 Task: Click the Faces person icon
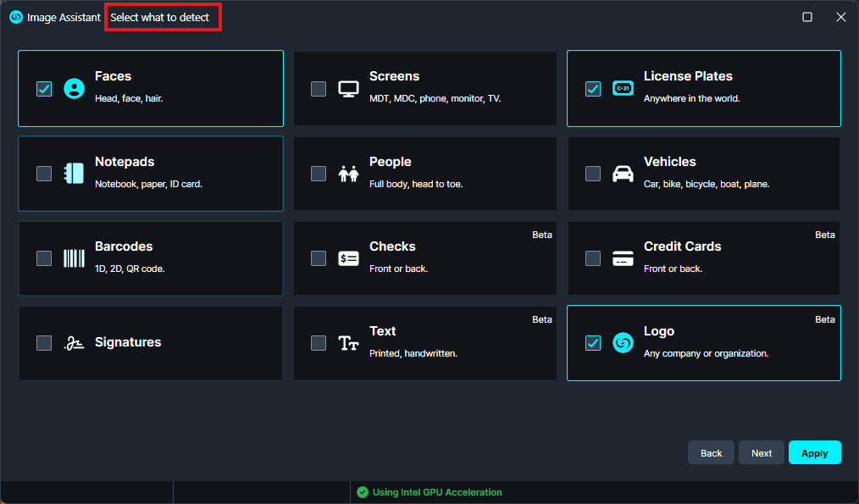coord(75,88)
